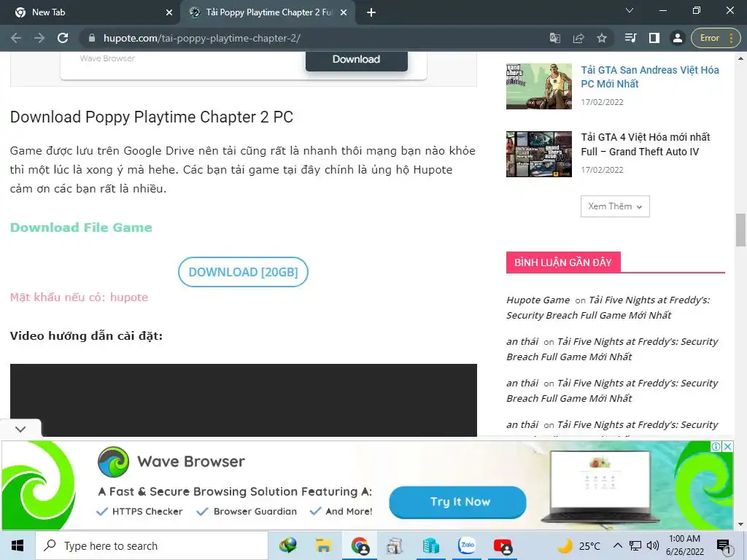This screenshot has width=747, height=560.
Task: Click the scrollbar up arrow
Action: click(x=741, y=58)
